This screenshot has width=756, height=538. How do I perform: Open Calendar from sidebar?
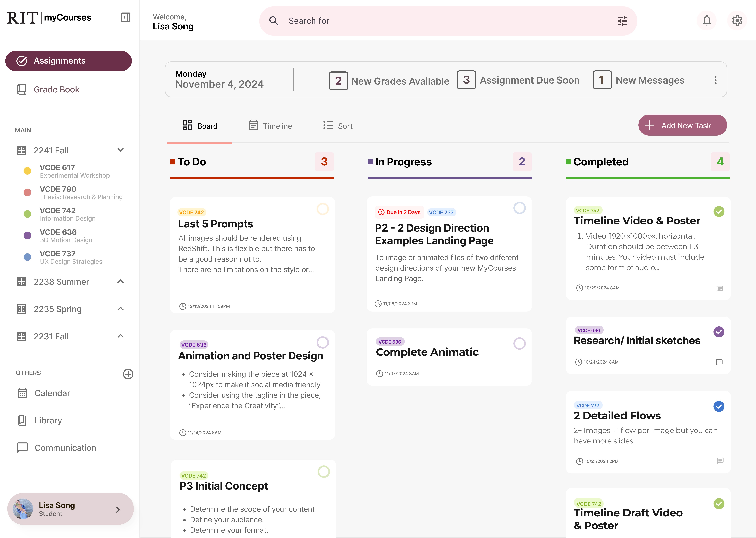pos(44,393)
